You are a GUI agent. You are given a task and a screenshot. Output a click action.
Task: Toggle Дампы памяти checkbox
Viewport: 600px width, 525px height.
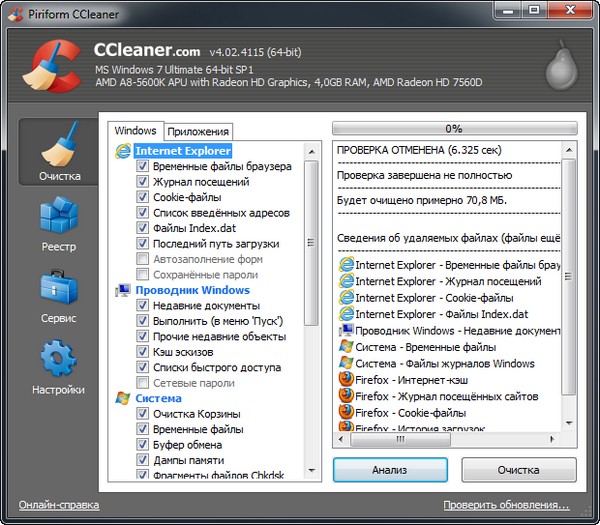point(142,460)
